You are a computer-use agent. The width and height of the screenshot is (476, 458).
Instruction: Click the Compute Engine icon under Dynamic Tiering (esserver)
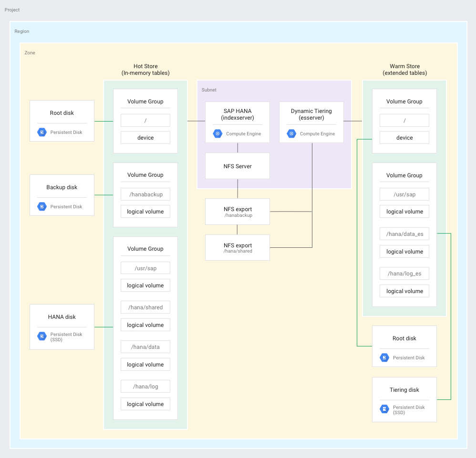click(291, 134)
